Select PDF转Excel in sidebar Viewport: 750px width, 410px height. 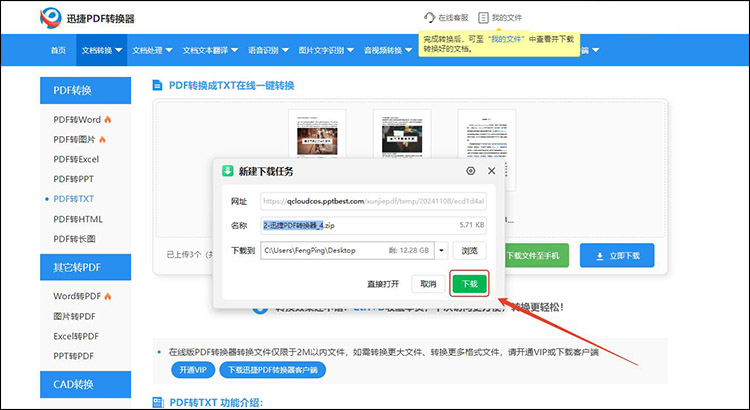(x=76, y=159)
